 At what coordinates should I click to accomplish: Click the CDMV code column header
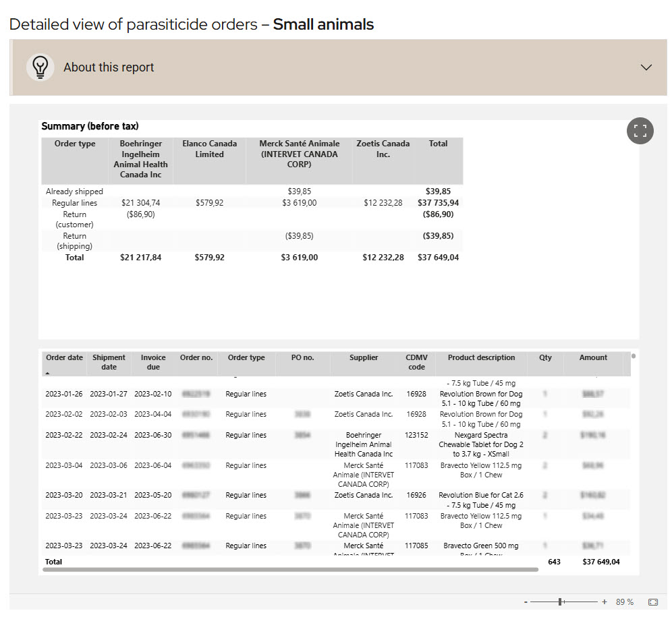point(416,362)
